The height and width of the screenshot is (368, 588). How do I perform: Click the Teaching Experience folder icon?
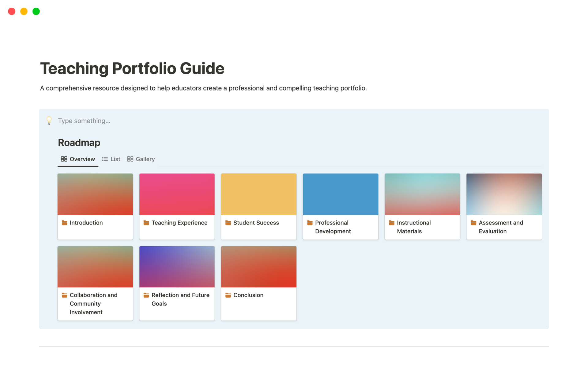pyautogui.click(x=146, y=223)
